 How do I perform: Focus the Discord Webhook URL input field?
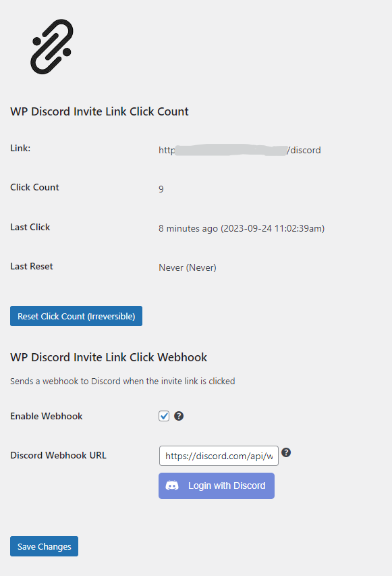tap(219, 456)
